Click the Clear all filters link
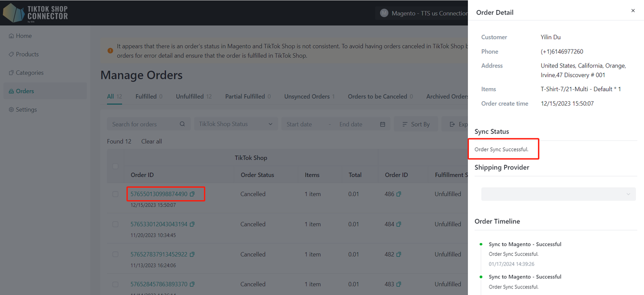Image resolution: width=644 pixels, height=295 pixels. click(151, 141)
